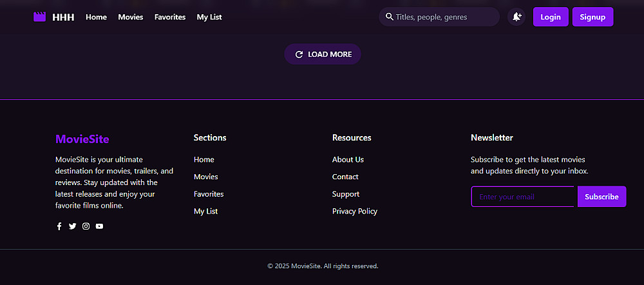Open the About Us footer link
Screen dimensions: 644x285
point(348,159)
